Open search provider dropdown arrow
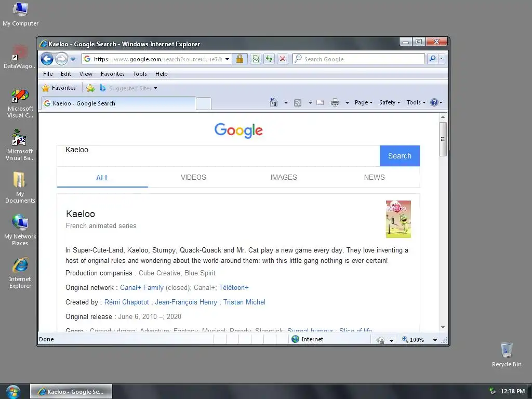This screenshot has width=532, height=399. coord(442,59)
